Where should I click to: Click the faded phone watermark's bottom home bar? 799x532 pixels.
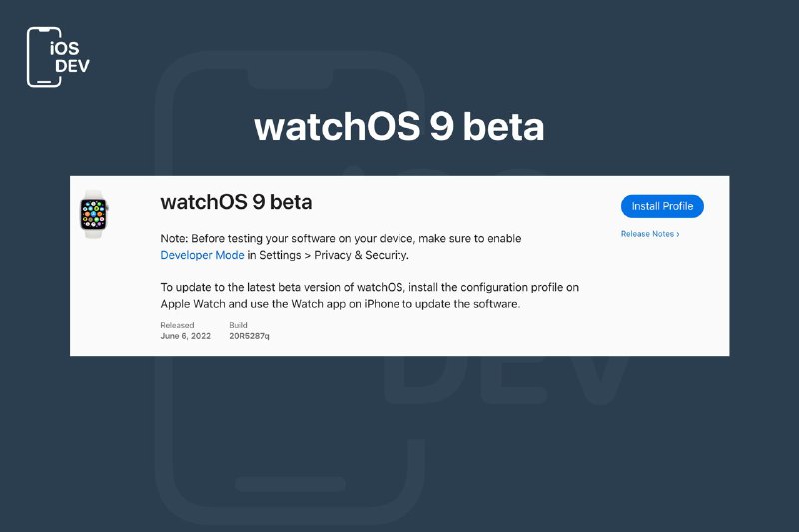click(291, 484)
